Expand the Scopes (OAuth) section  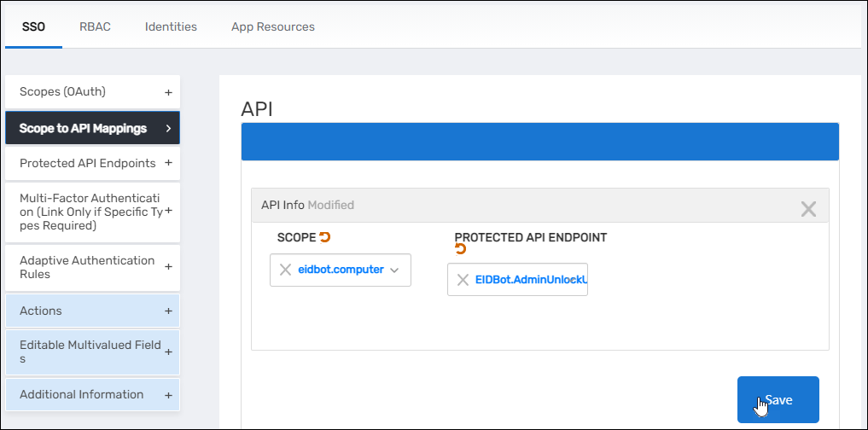pyautogui.click(x=92, y=92)
